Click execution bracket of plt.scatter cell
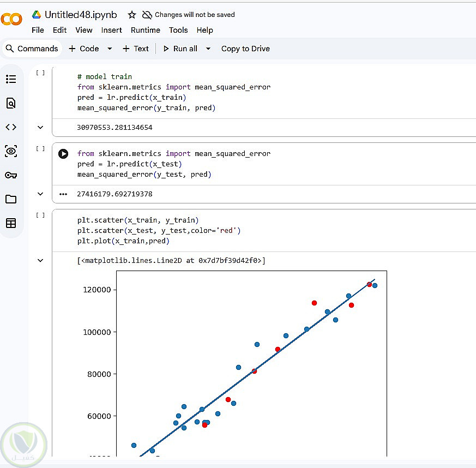The width and height of the screenshot is (476, 468). (x=40, y=215)
